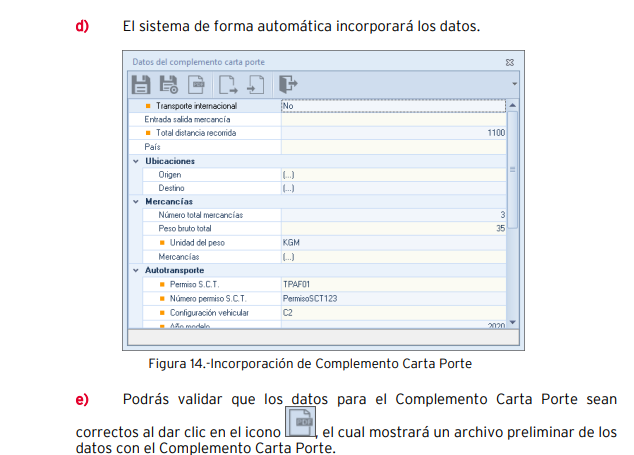The image size is (634, 455).
Task: Open the toolbar overflow dropdown arrow
Action: click(x=514, y=84)
